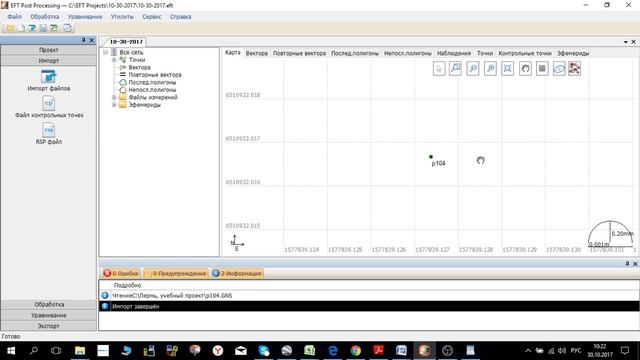Close the left side panel
The image size is (640, 360).
pyautogui.click(x=91, y=40)
